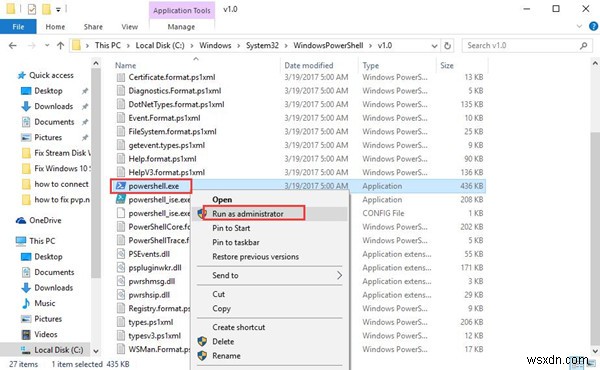Select the powershell_ise.exe application icon
The image size is (600, 370).
click(121, 199)
